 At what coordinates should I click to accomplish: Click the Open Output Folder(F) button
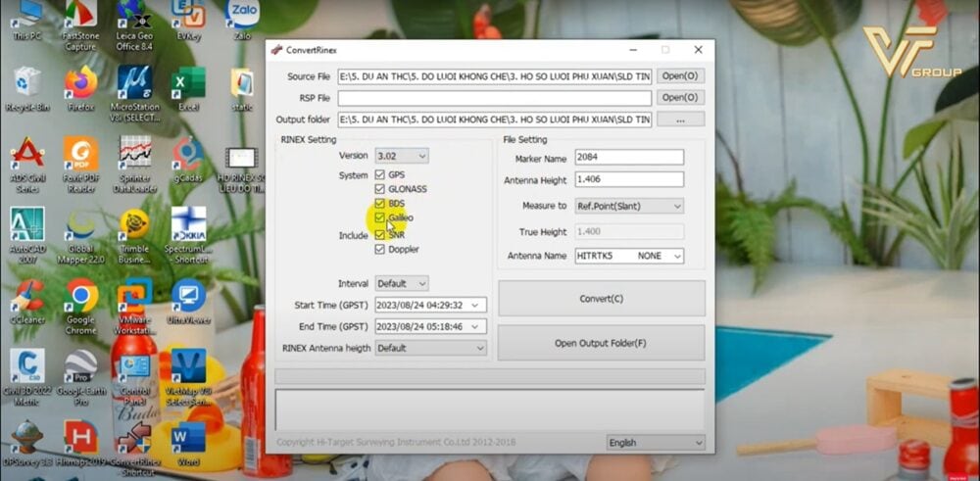(601, 343)
